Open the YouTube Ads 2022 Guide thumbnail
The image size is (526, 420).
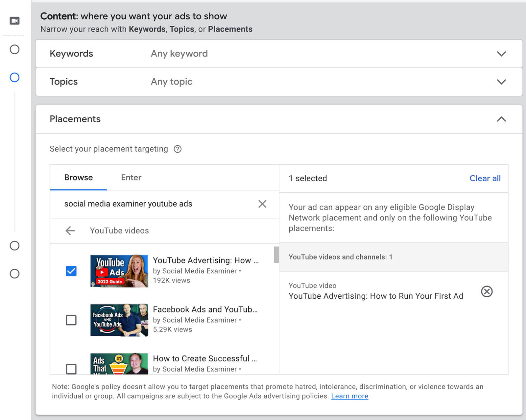click(x=119, y=271)
